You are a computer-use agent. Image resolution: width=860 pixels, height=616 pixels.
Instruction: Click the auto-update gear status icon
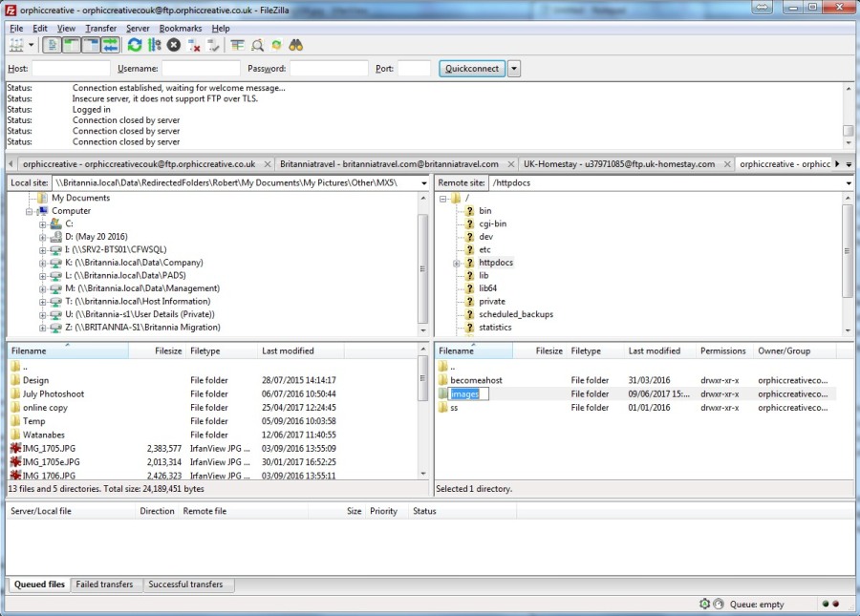point(705,604)
